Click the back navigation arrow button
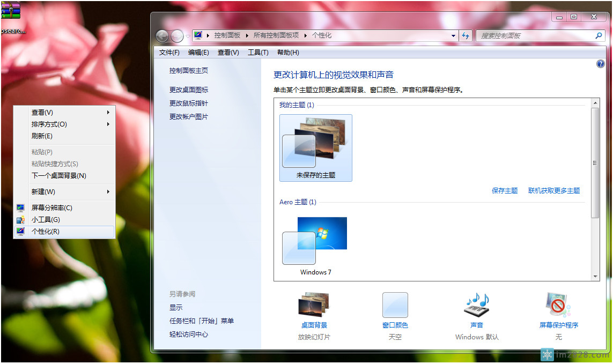Viewport: 613px width, 364px height. click(163, 36)
